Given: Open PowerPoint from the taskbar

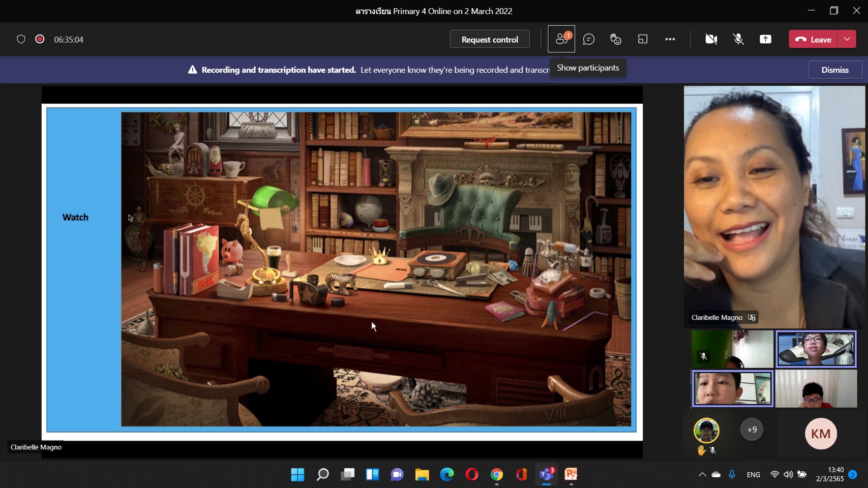Looking at the screenshot, I should click(x=571, y=474).
